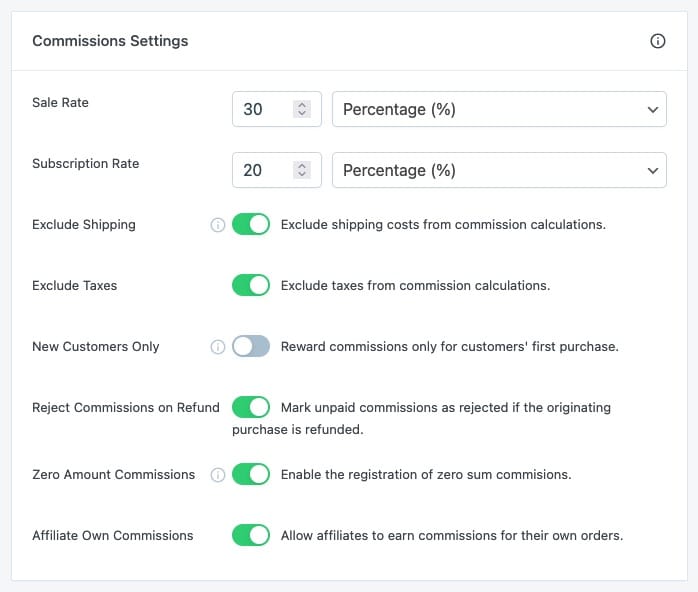The height and width of the screenshot is (592, 698).
Task: Enable the New Customers Only toggle
Action: click(251, 346)
